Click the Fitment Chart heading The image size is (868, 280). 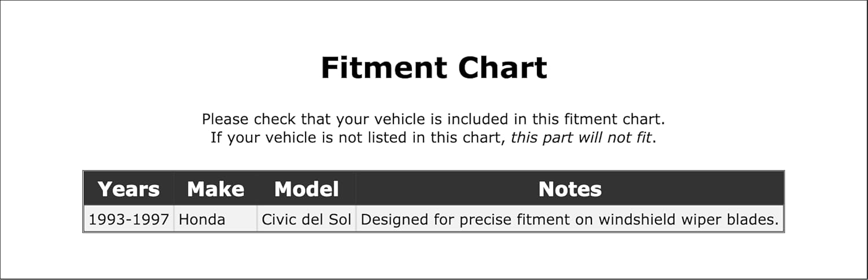tap(433, 68)
